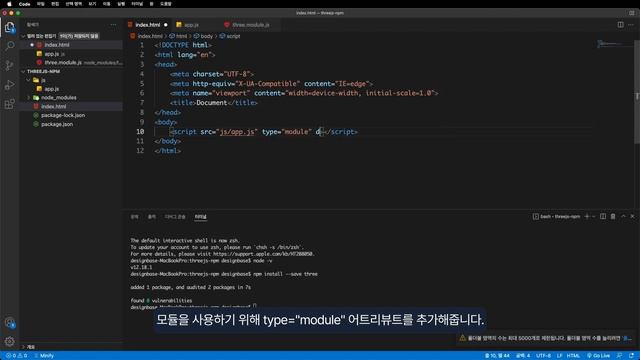Close the terminal panel with the X icon
The image size is (640, 360).
click(x=632, y=216)
